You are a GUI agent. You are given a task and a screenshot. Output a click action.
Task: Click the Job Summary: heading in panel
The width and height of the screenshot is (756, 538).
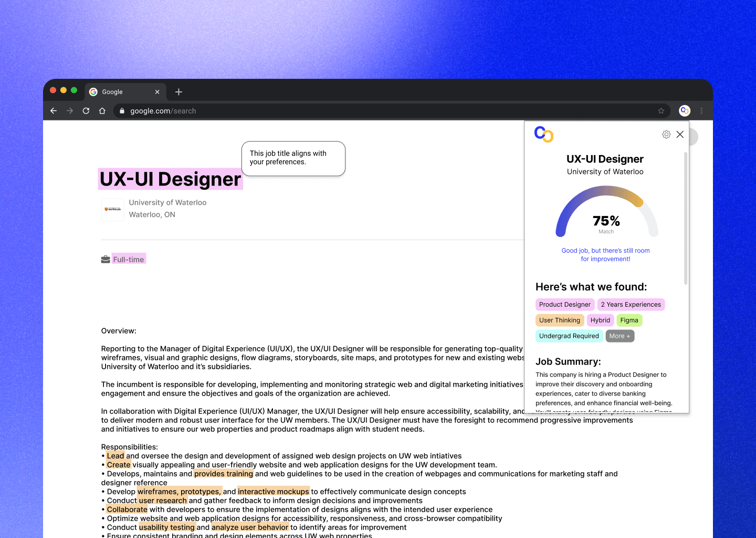pos(568,361)
